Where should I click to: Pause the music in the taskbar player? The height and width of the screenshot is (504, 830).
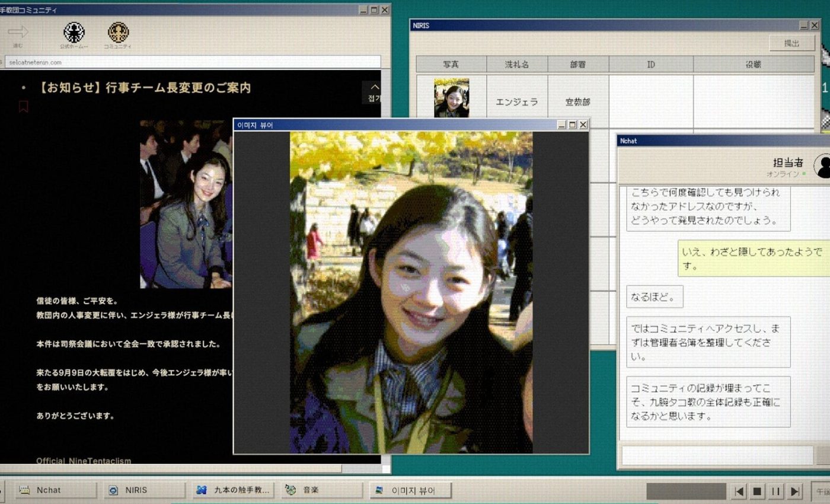pyautogui.click(x=775, y=492)
